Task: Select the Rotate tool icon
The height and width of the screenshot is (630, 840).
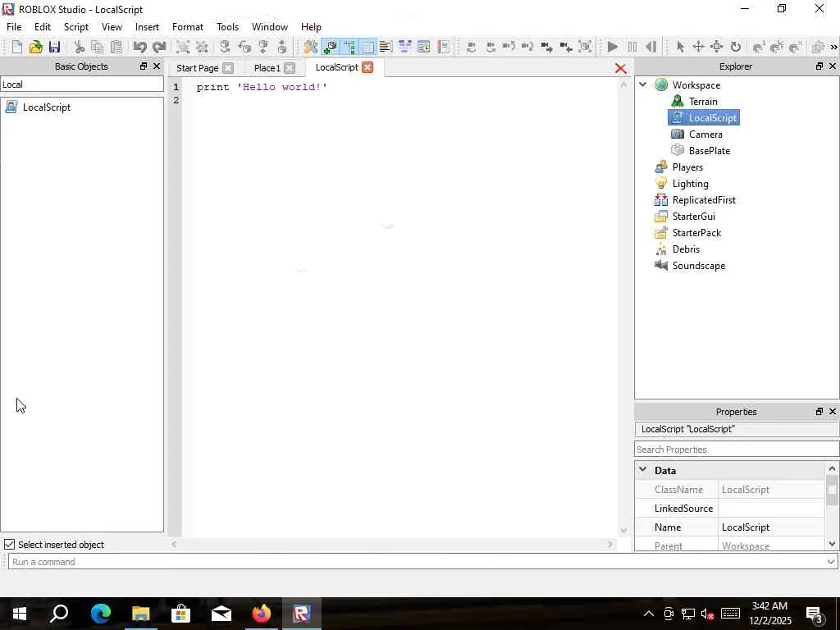Action: tap(736, 47)
